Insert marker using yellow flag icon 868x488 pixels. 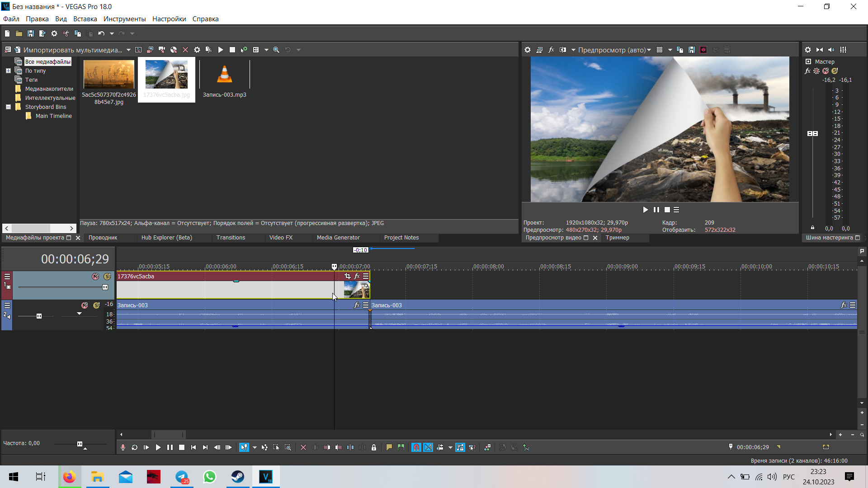pyautogui.click(x=389, y=447)
